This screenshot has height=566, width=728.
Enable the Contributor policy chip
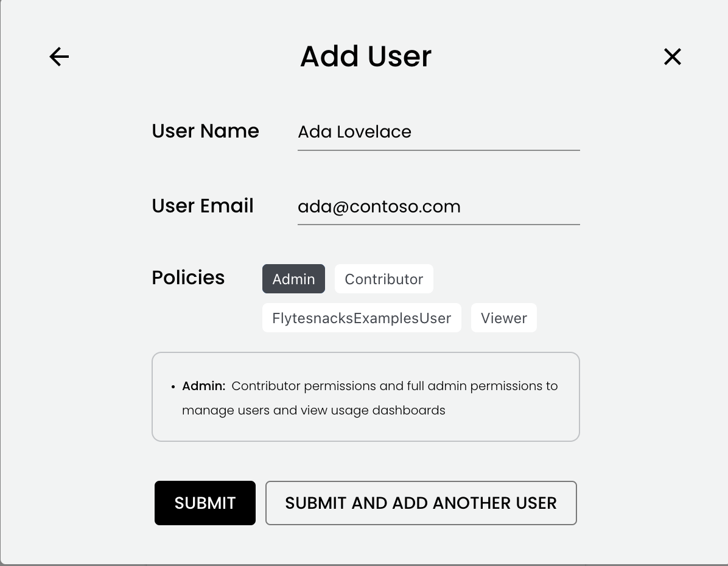pyautogui.click(x=383, y=279)
